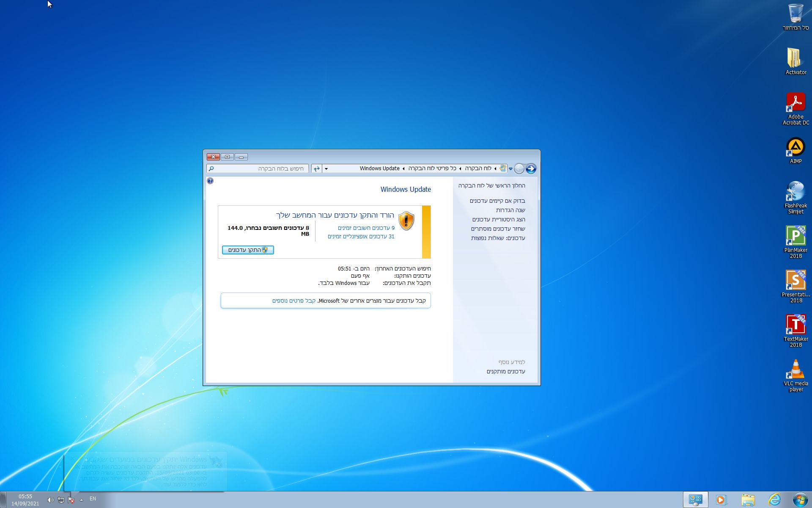The height and width of the screenshot is (508, 812).
Task: Open the recent pages dropdown arrow
Action: coord(510,168)
